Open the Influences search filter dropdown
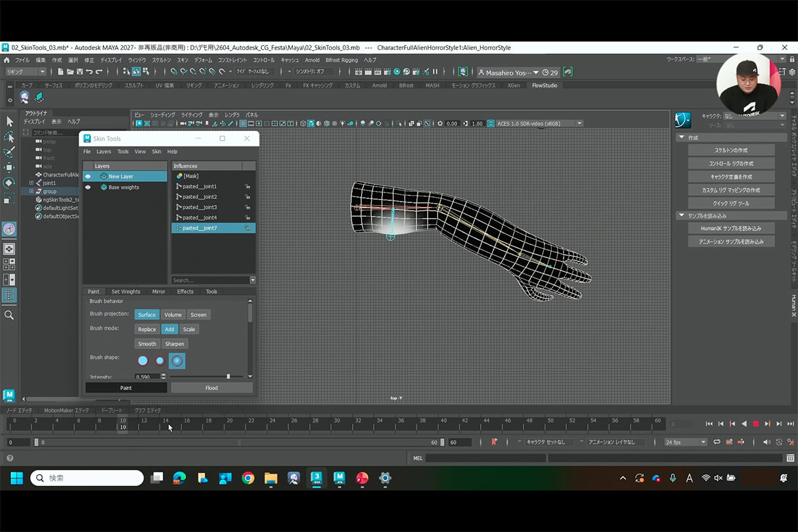The width and height of the screenshot is (798, 532). pos(253,280)
